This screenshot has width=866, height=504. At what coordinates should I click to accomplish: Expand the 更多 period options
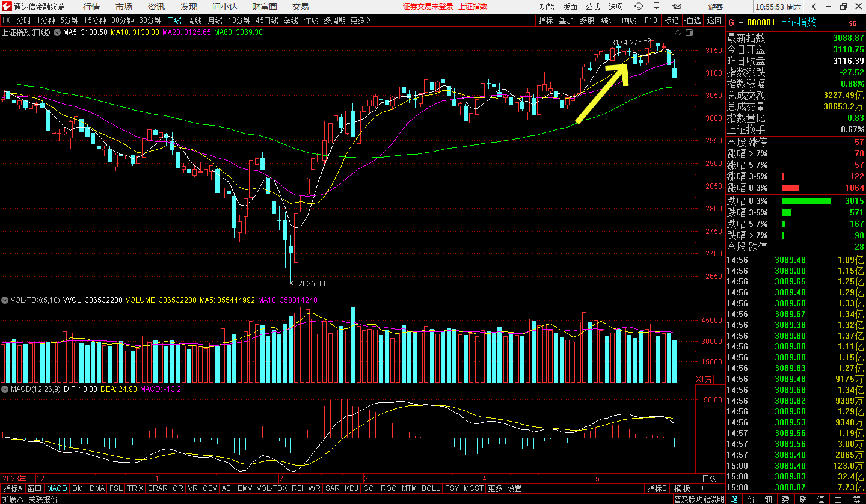click(360, 20)
